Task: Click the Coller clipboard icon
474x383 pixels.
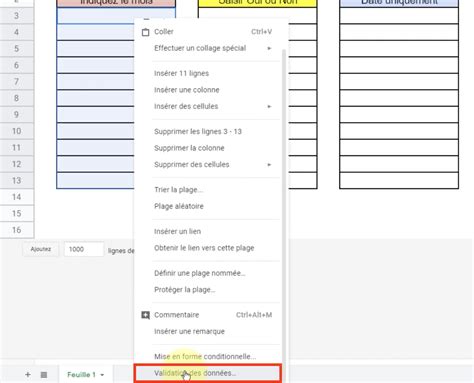Action: (145, 32)
